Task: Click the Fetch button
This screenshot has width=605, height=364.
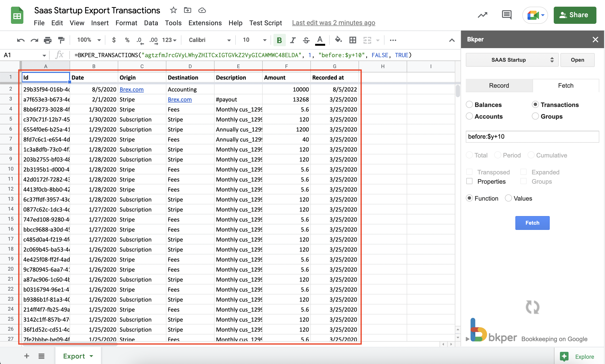Action: click(x=532, y=223)
